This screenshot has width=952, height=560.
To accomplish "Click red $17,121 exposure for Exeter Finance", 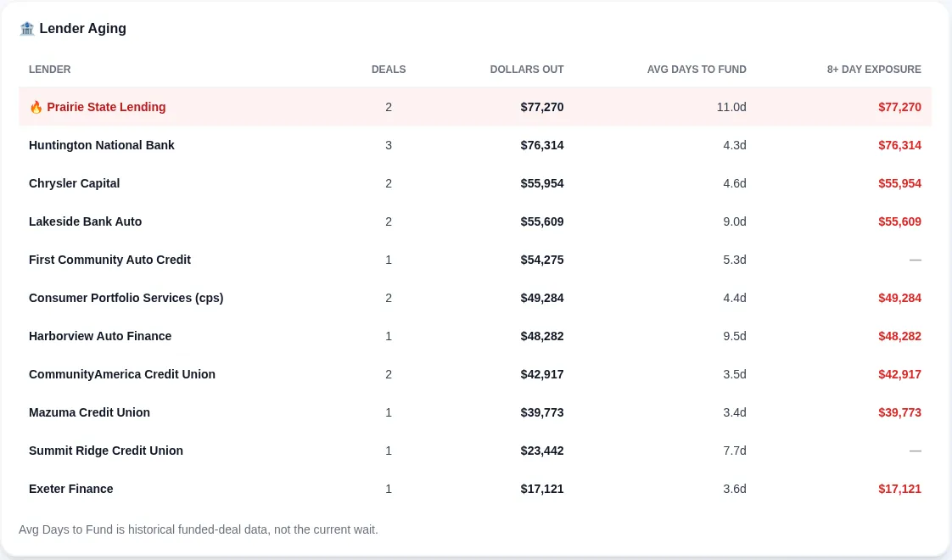I will 899,489.
